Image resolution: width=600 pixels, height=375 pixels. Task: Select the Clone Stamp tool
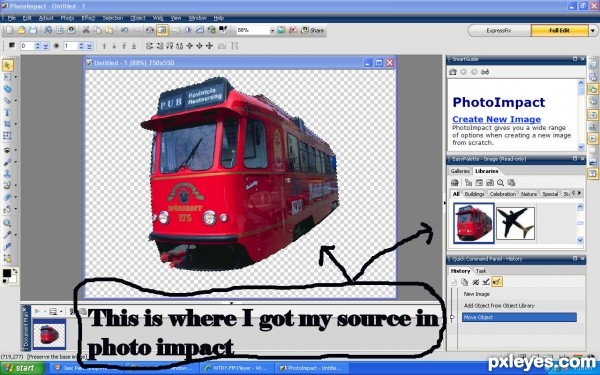point(7,173)
